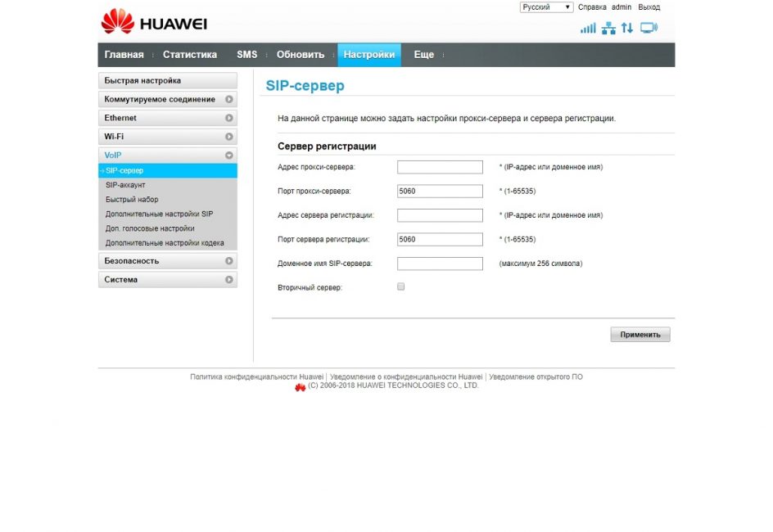Switch to the Статистика tab
Viewport: 773px width, 532px height.
tap(190, 55)
